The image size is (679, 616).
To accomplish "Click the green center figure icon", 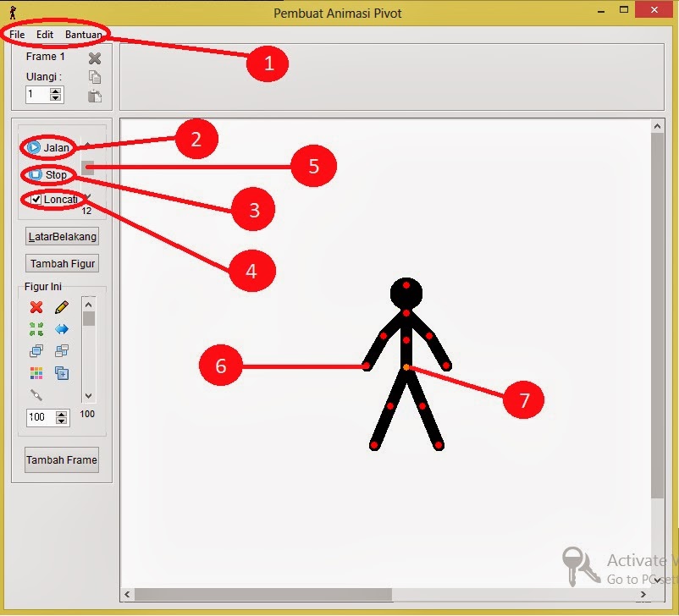I will point(36,328).
